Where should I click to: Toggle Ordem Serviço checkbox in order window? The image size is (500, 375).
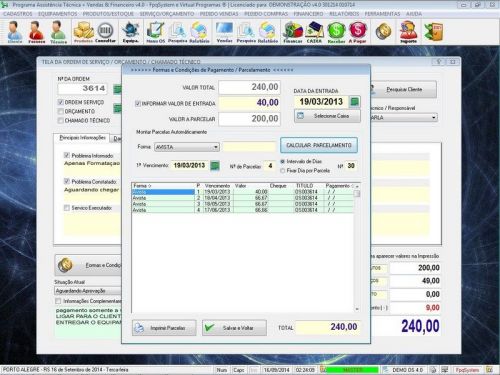61,102
